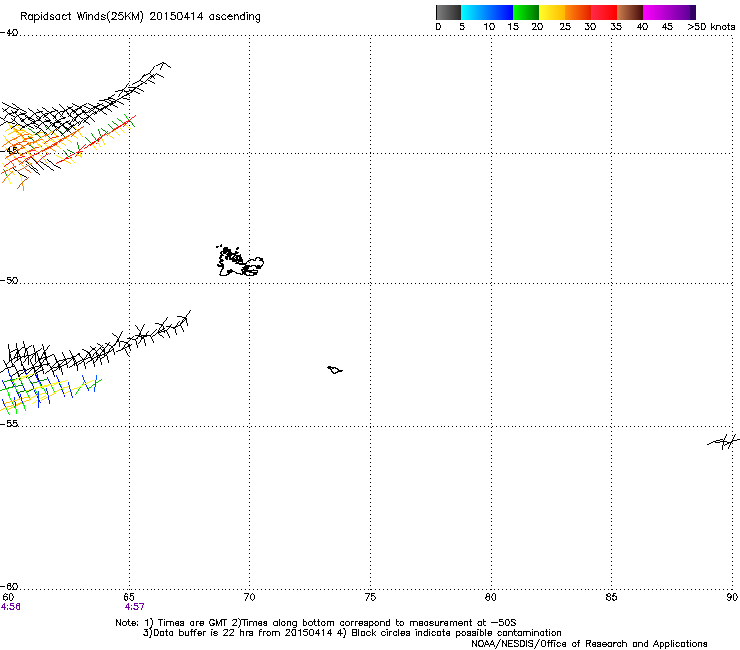Click the yellow 20-25 knots legend swatch
Viewport: 740px width, 650px height.
[x=552, y=12]
